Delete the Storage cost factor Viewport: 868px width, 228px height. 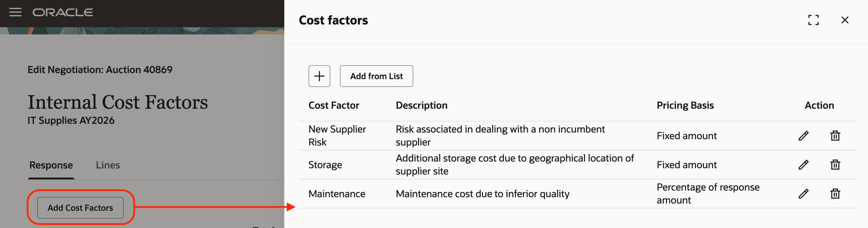point(835,165)
